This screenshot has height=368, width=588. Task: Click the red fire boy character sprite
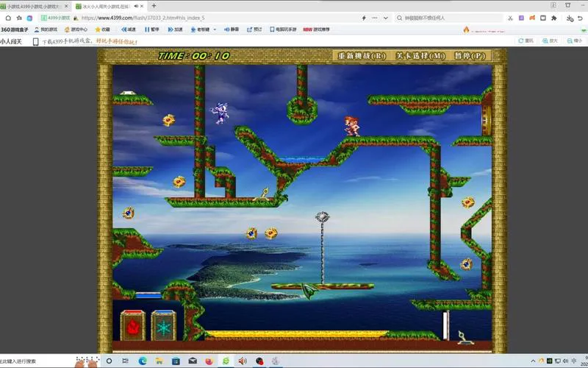click(352, 126)
